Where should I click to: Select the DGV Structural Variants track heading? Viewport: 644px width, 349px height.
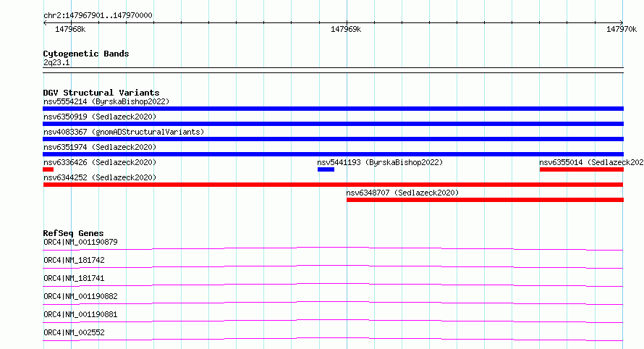[x=101, y=93]
